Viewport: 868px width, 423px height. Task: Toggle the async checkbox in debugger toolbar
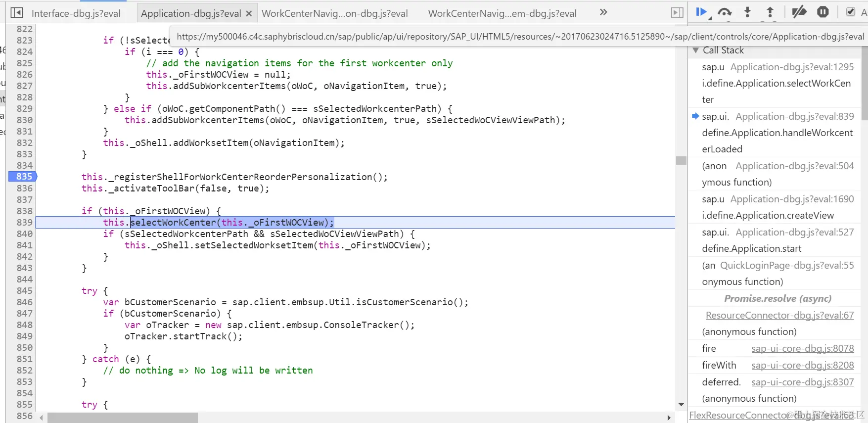tap(851, 12)
